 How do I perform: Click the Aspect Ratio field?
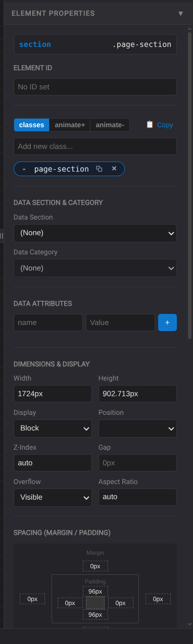[137, 497]
